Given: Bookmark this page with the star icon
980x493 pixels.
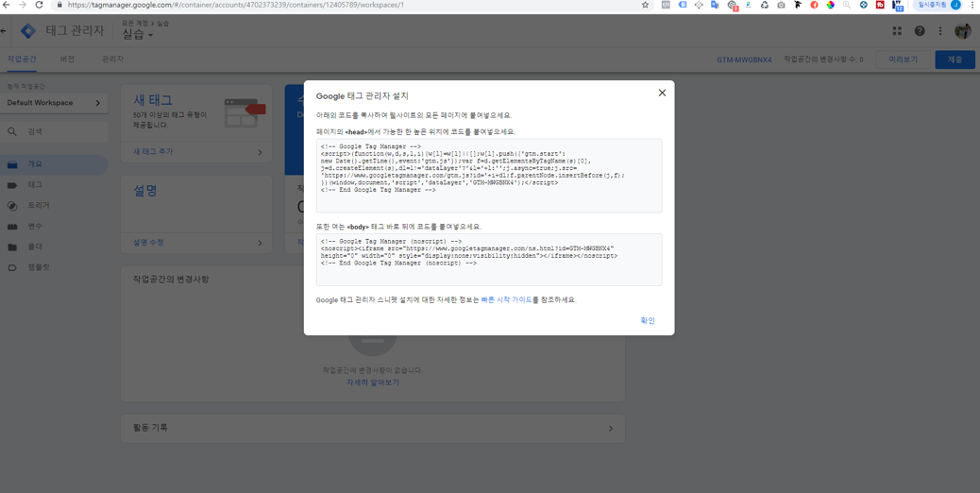Looking at the screenshot, I should (x=645, y=5).
